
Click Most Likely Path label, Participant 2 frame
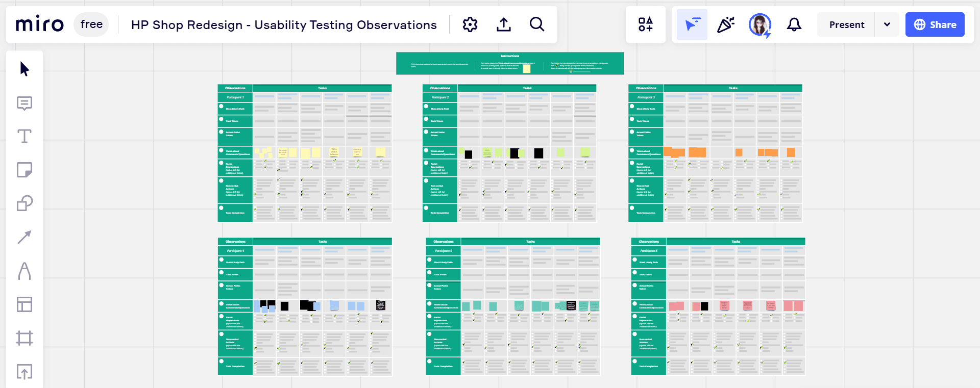click(x=440, y=109)
